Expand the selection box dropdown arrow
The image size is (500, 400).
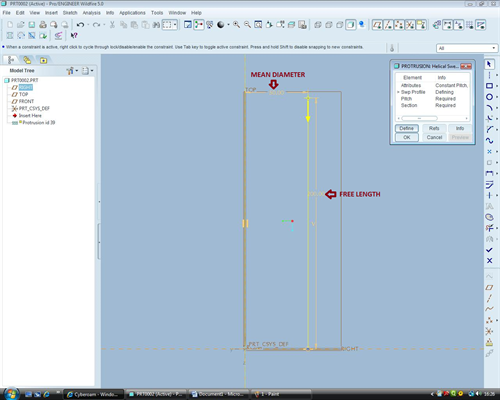pyautogui.click(x=175, y=25)
